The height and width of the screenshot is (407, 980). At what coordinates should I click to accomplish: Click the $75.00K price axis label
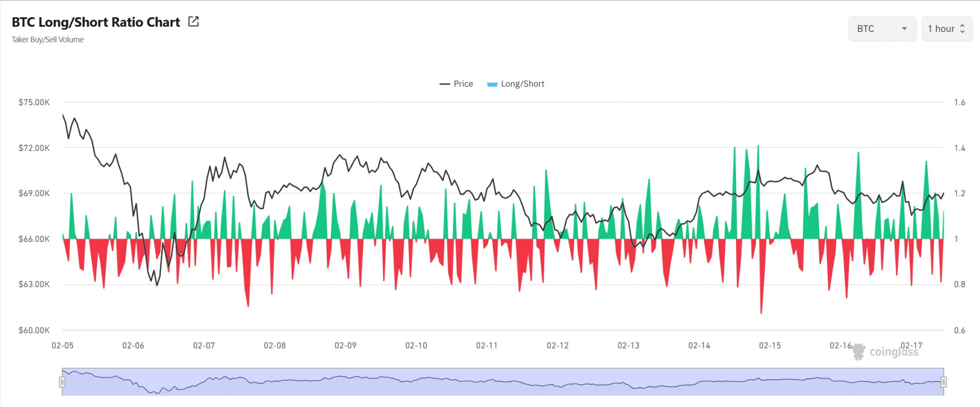[x=34, y=102]
